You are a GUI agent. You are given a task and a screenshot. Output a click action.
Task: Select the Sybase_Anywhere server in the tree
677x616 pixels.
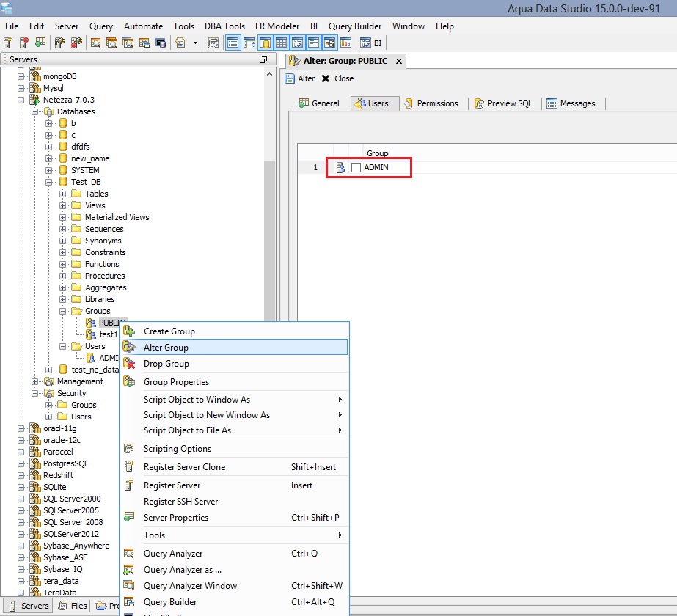[76, 546]
